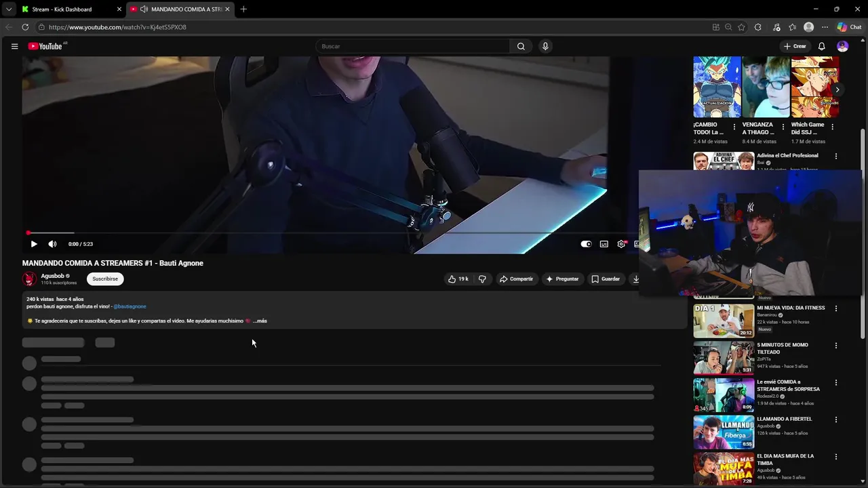The height and width of the screenshot is (488, 868).
Task: Add this page to favorites star
Action: (x=741, y=27)
